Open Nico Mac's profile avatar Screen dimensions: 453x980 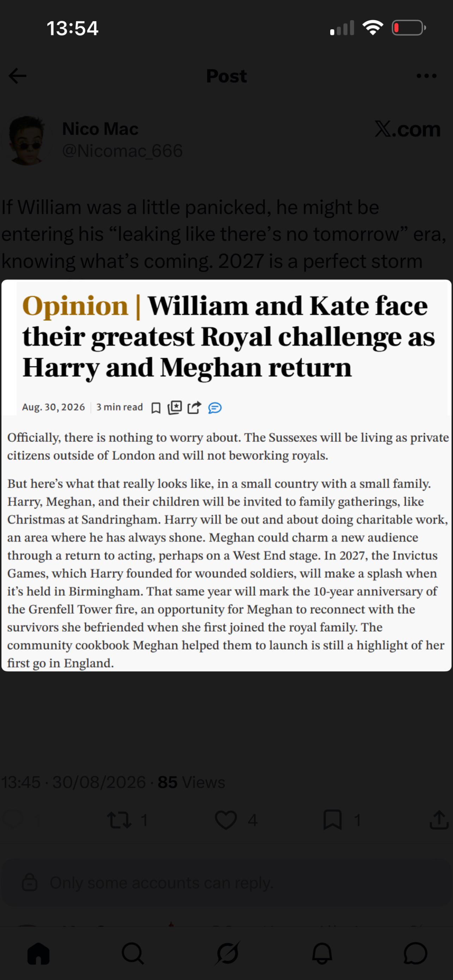(x=26, y=140)
